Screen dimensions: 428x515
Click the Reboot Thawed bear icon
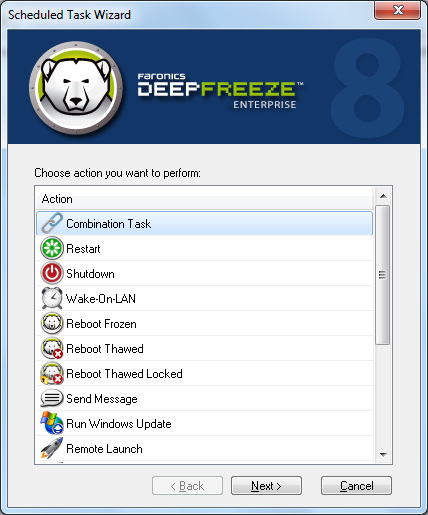point(52,348)
